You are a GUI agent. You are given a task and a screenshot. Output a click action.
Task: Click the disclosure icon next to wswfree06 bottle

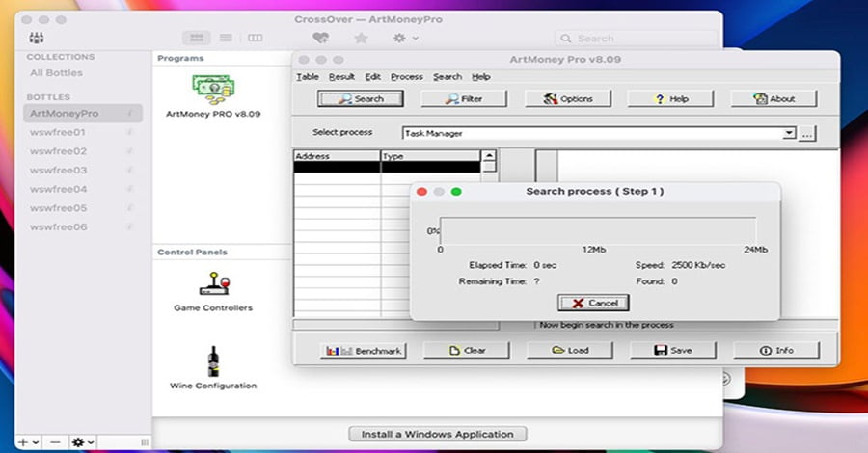pyautogui.click(x=129, y=226)
